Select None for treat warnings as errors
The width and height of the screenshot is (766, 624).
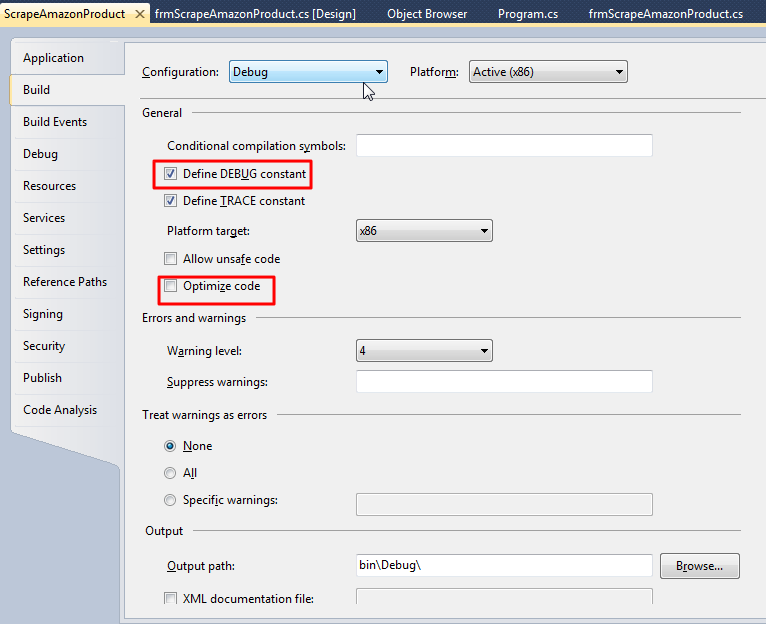point(170,446)
